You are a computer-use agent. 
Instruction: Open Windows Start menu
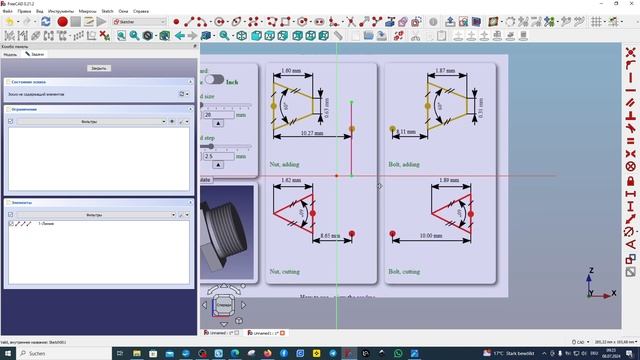coord(7,353)
